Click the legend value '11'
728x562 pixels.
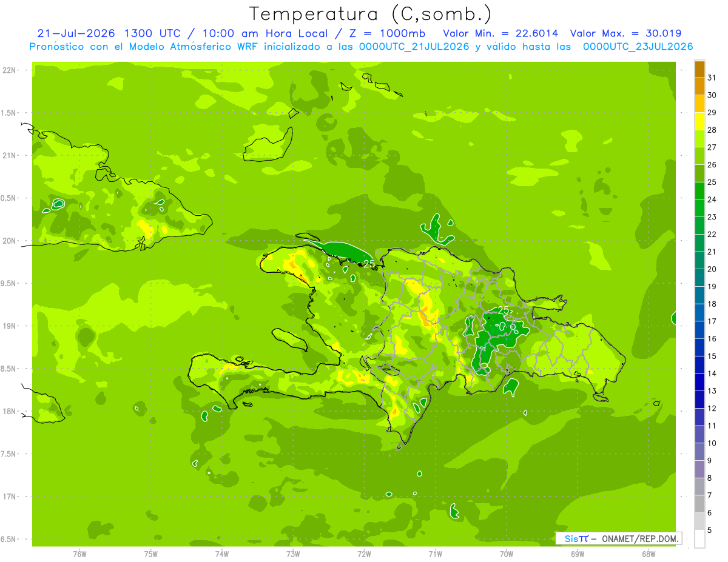pyautogui.click(x=712, y=426)
